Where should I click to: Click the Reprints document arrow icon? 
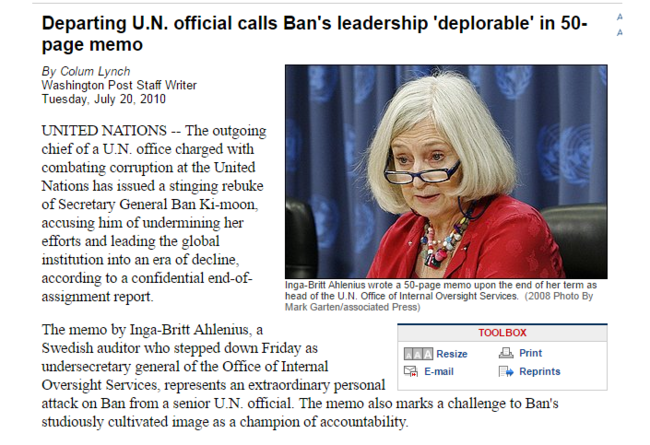[x=506, y=371]
